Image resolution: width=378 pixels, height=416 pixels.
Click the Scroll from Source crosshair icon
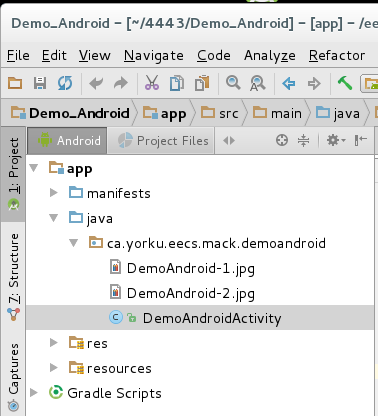tap(282, 140)
